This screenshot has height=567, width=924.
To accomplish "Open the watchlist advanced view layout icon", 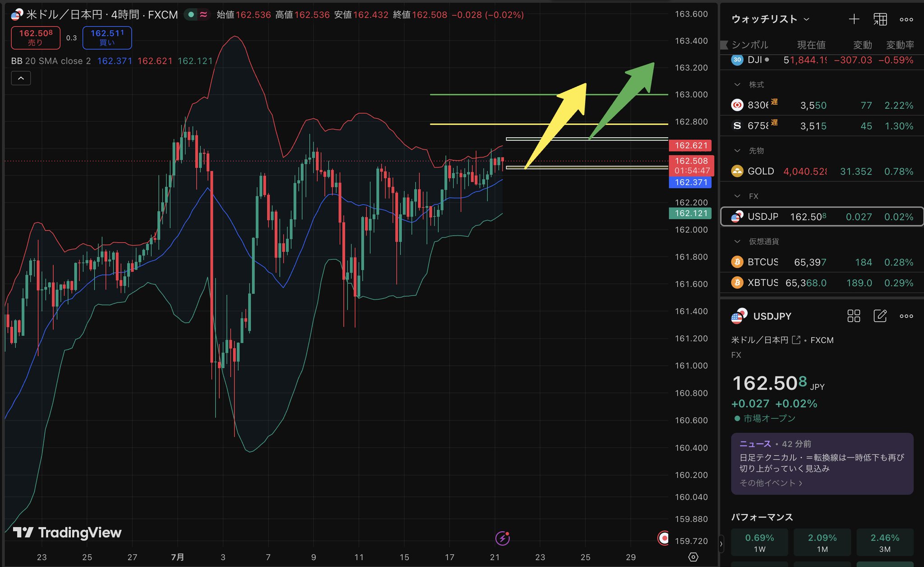I will tap(880, 19).
